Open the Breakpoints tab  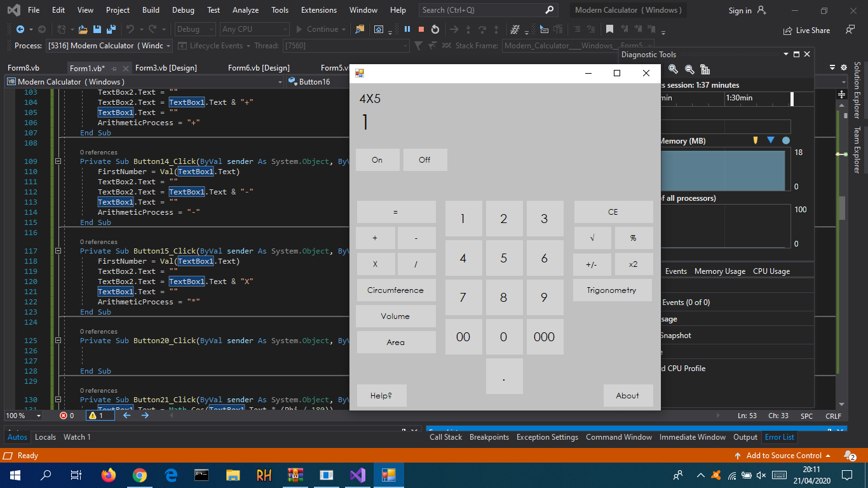(489, 437)
